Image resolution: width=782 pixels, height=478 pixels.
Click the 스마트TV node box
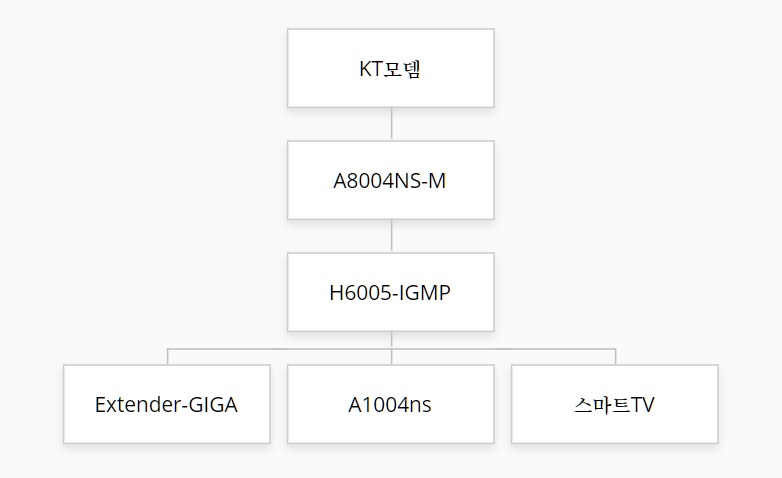tap(614, 404)
